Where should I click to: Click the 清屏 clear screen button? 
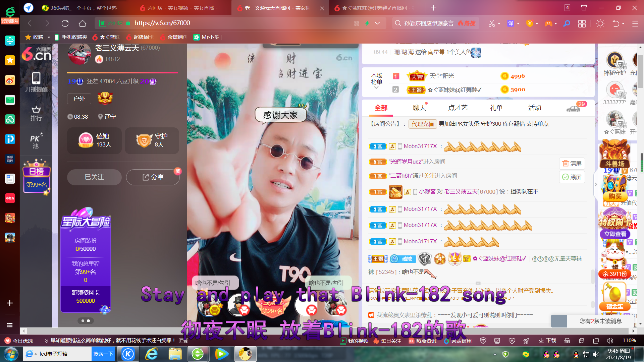click(x=572, y=164)
